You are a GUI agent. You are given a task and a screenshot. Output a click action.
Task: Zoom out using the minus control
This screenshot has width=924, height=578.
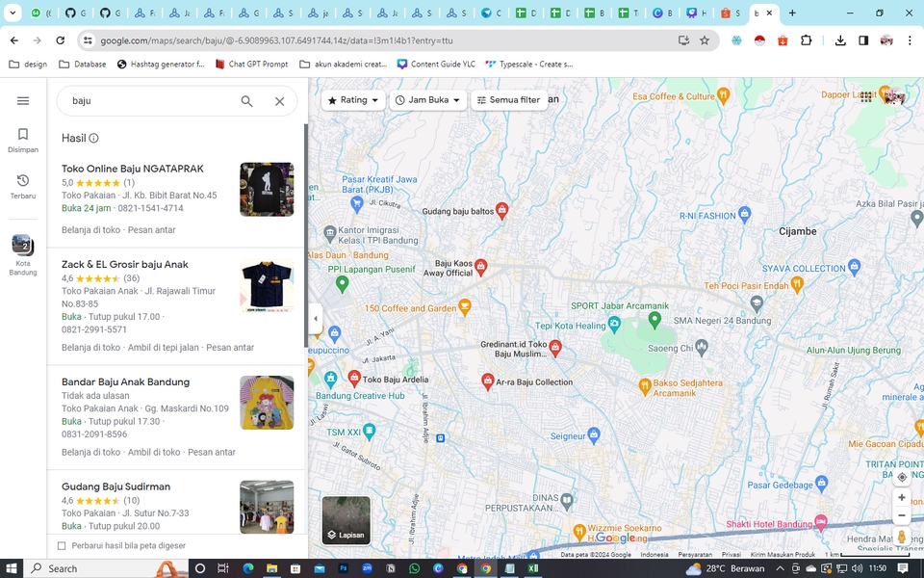(901, 516)
